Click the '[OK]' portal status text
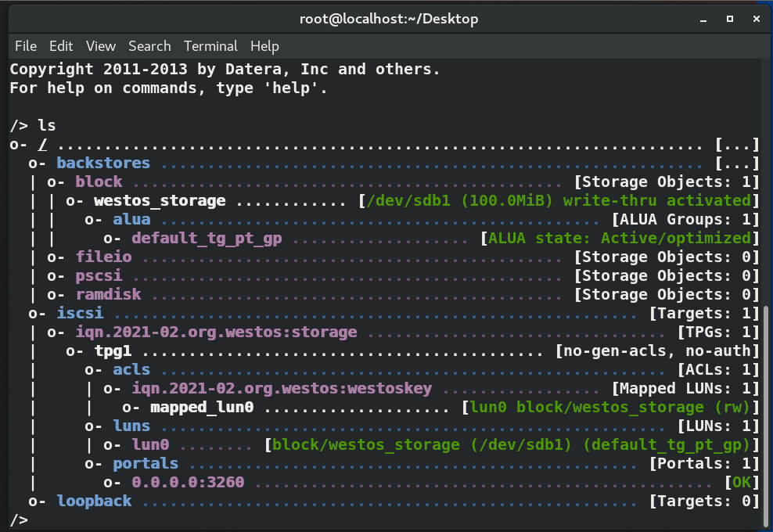Image resolution: width=773 pixels, height=532 pixels. coord(742,482)
